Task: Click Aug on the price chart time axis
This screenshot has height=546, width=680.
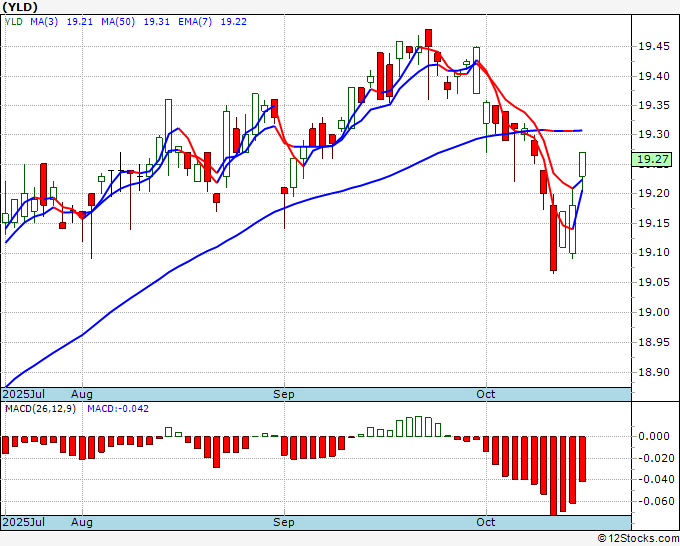Action: tap(82, 394)
